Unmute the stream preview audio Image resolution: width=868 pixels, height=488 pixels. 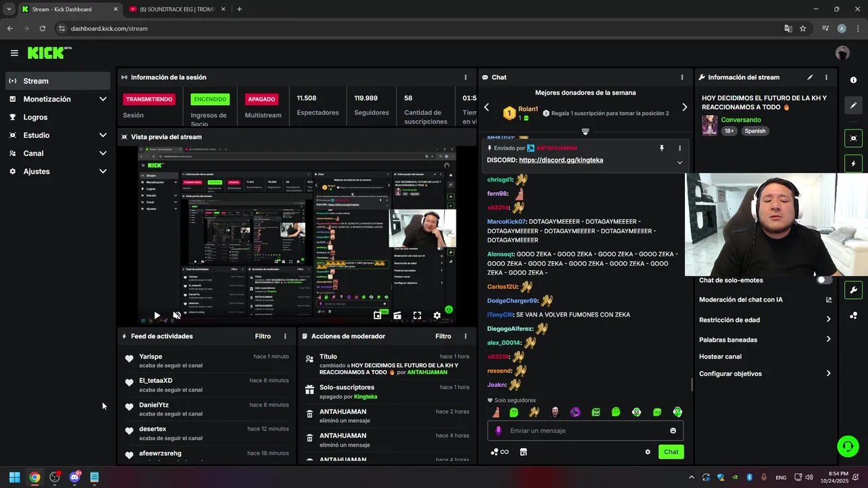point(177,315)
